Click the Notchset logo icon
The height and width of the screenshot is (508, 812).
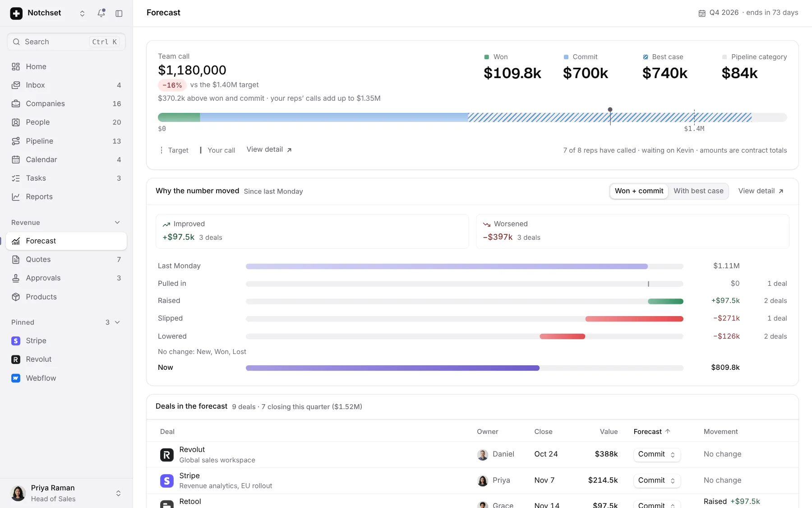coord(16,13)
